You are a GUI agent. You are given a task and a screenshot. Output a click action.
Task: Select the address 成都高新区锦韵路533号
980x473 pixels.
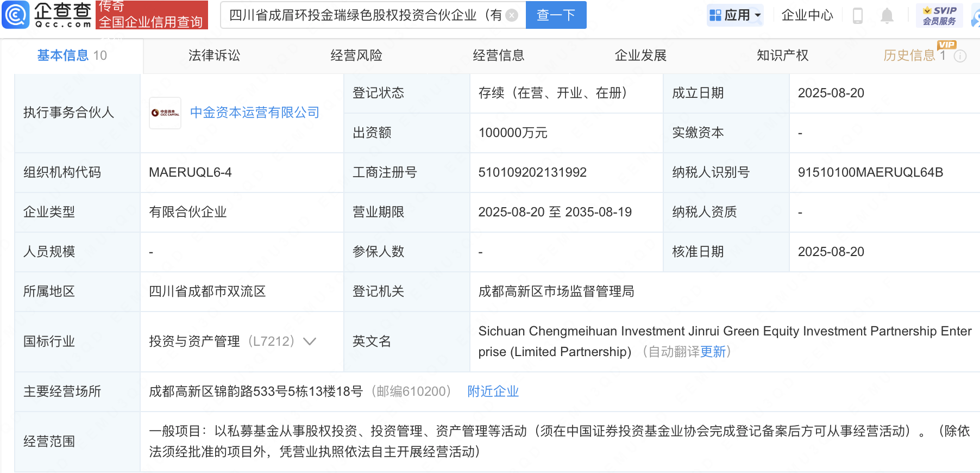tap(256, 391)
